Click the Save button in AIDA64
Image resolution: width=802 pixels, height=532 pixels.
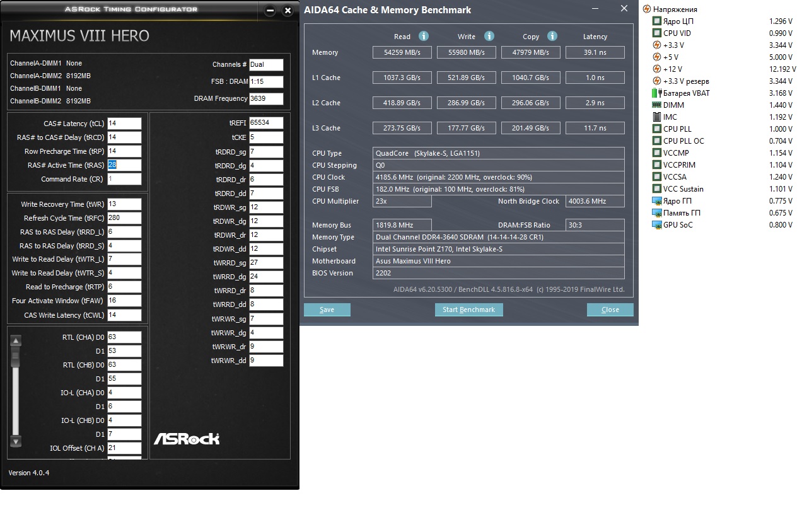point(327,309)
